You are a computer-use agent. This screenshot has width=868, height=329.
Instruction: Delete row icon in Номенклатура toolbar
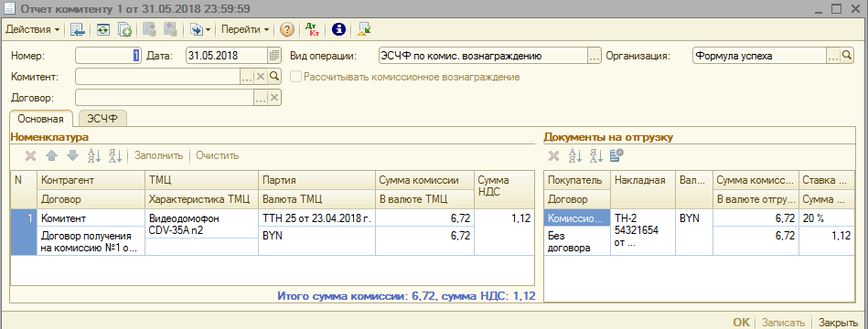[31, 156]
